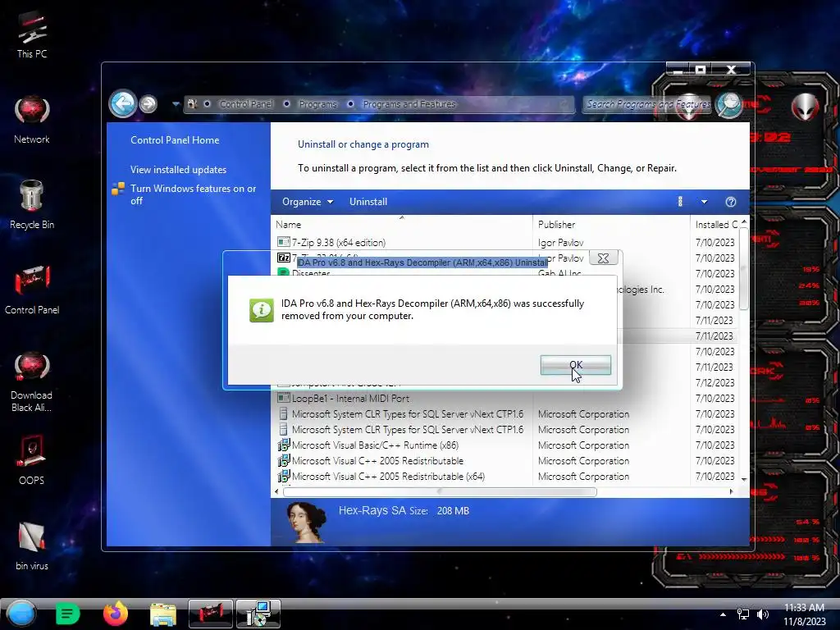Click the Hex-Rays portrait thumbnail
840x630 pixels.
(x=307, y=523)
